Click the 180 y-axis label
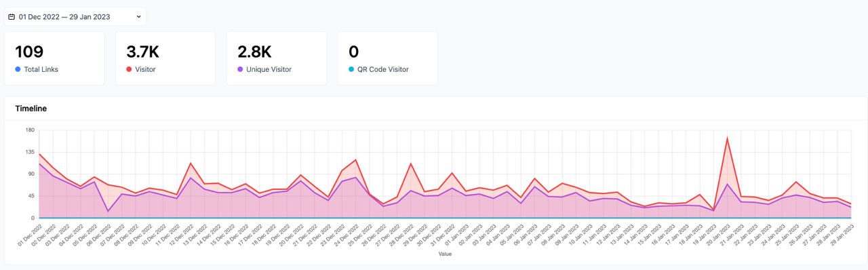The width and height of the screenshot is (868, 270). pos(30,130)
